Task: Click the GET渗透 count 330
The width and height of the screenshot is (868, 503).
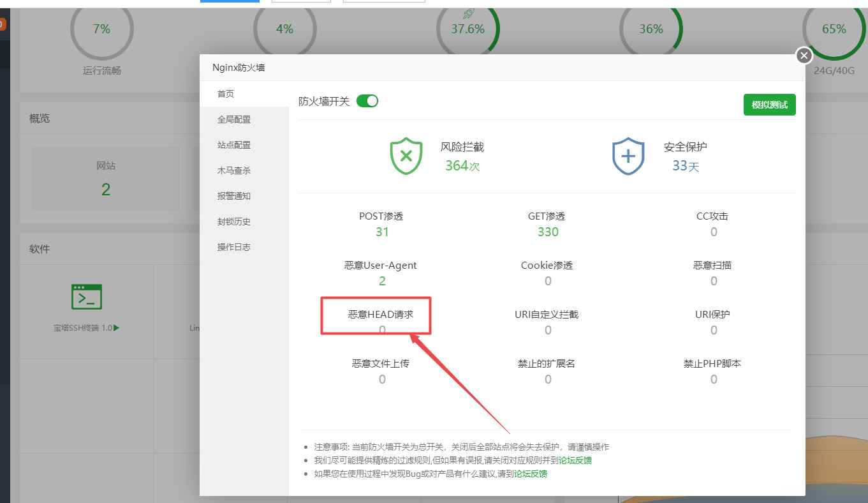Action: (x=548, y=232)
